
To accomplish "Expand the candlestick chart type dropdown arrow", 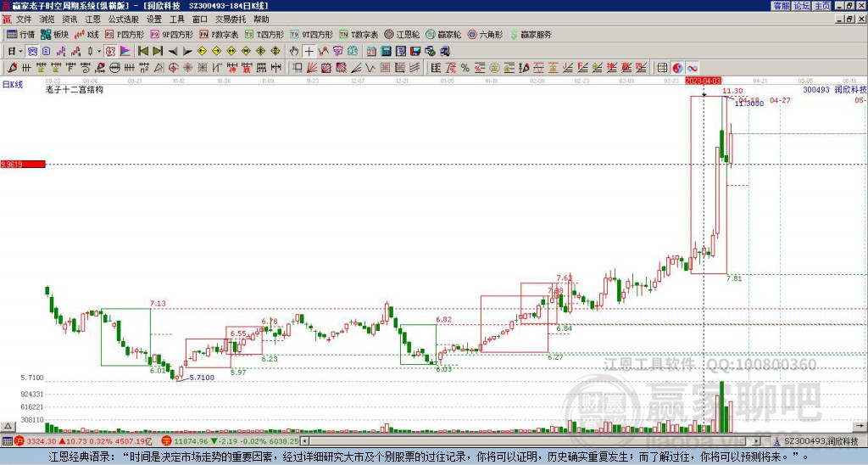I will coord(99,51).
